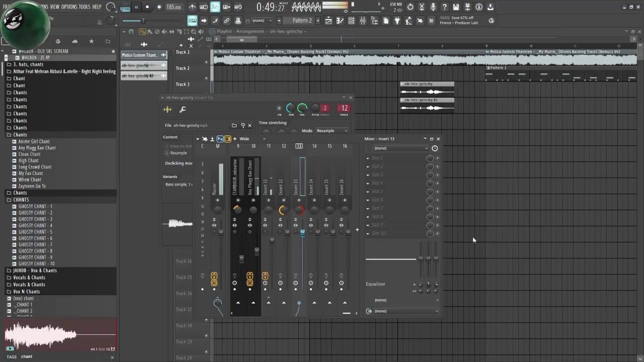Browse for file with sampler folder icon
The width and height of the screenshot is (644, 362).
(234, 125)
